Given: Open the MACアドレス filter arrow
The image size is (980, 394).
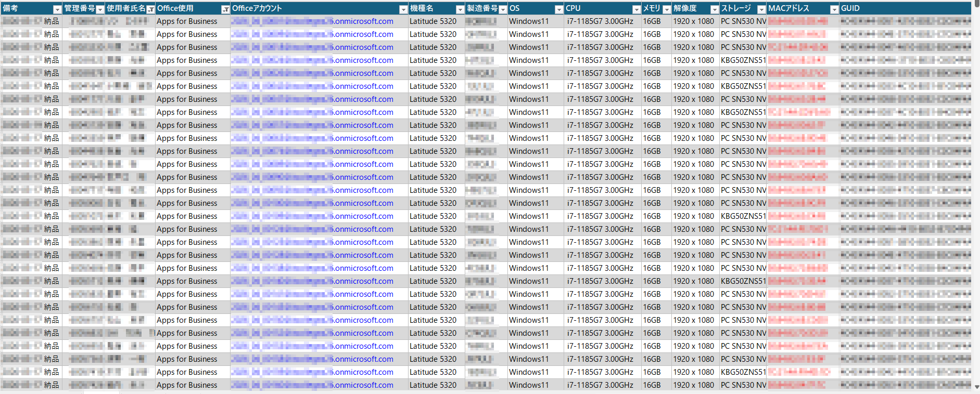Looking at the screenshot, I should [834, 9].
